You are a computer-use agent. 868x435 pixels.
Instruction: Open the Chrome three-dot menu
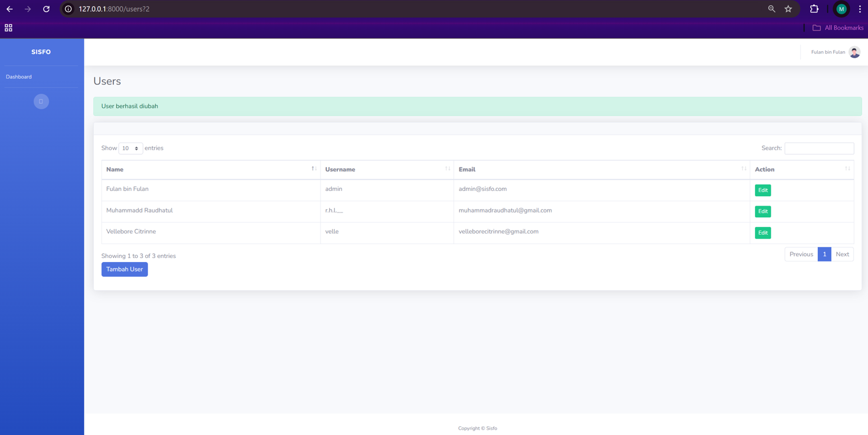860,9
